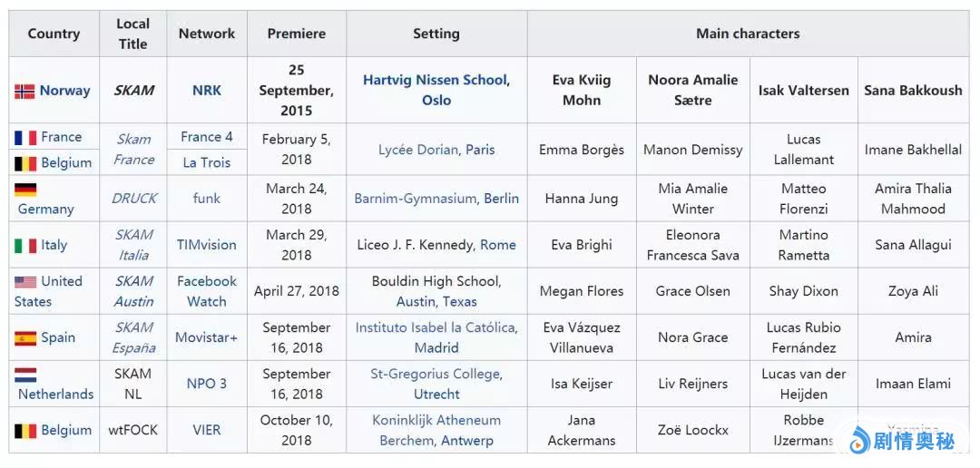Click the France flag icon
This screenshot has width=980, height=468.
pos(24,138)
